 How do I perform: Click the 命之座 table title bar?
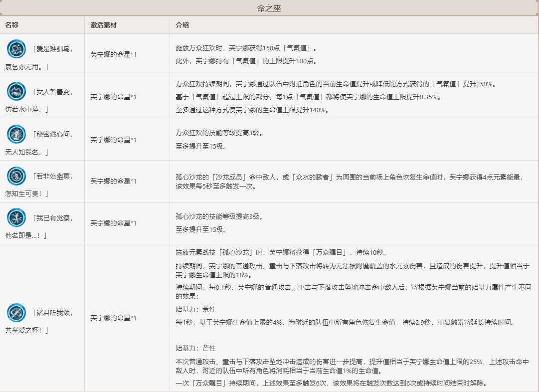[269, 8]
